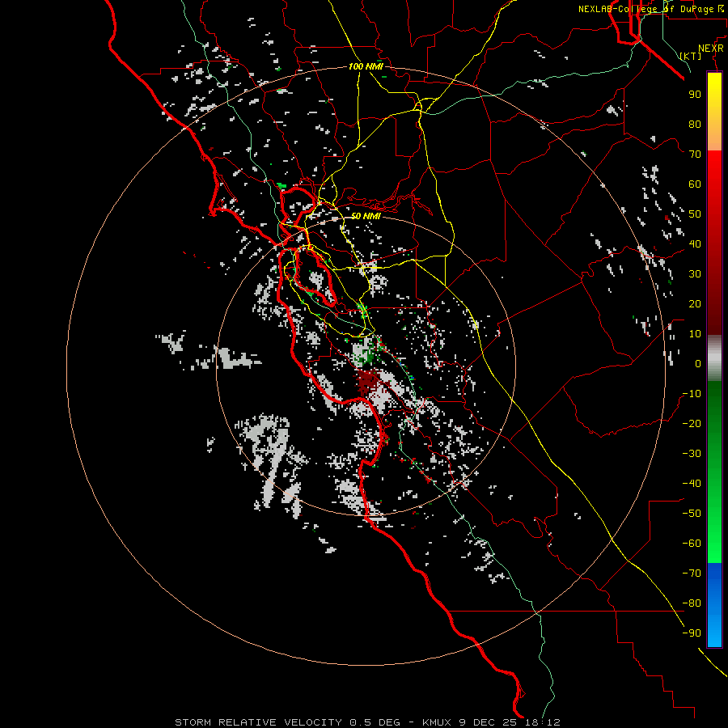The height and width of the screenshot is (728, 728).
Task: Click the NEXLAB-College of DuPage credit text
Action: pos(650,9)
